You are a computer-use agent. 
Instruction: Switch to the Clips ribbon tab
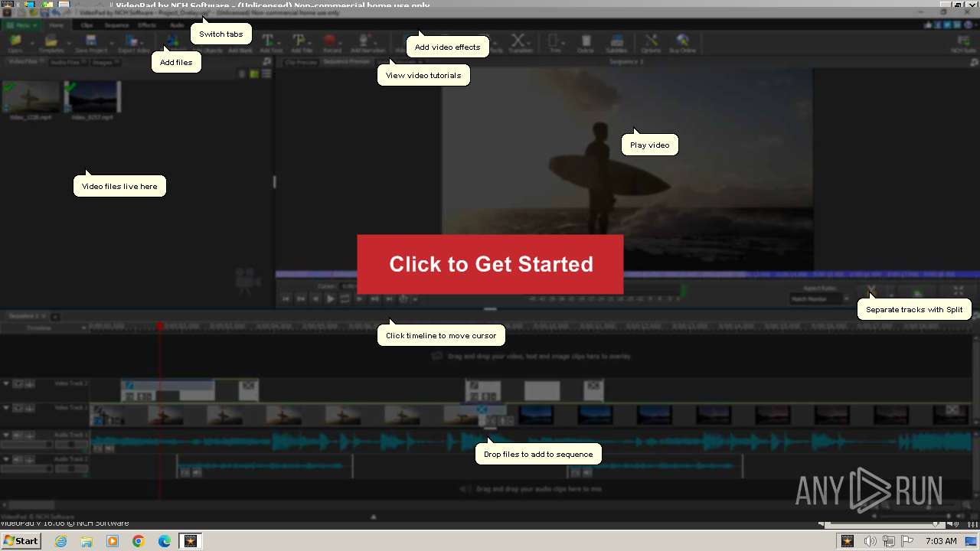87,25
